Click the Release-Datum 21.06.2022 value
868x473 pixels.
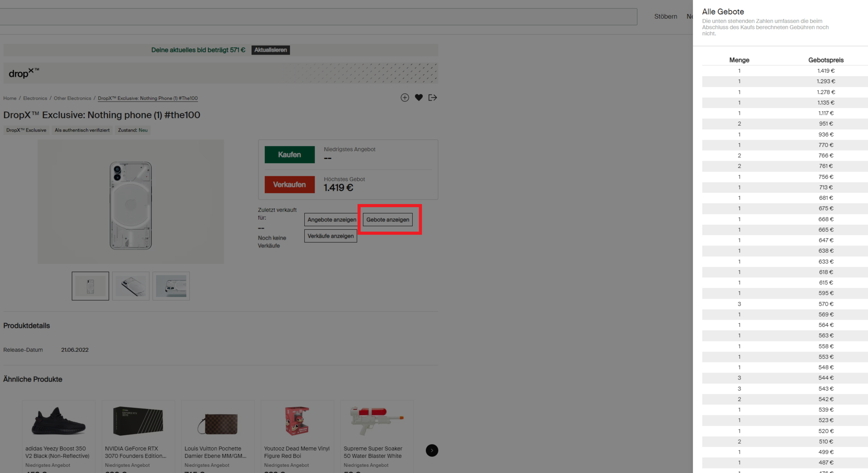click(x=75, y=350)
